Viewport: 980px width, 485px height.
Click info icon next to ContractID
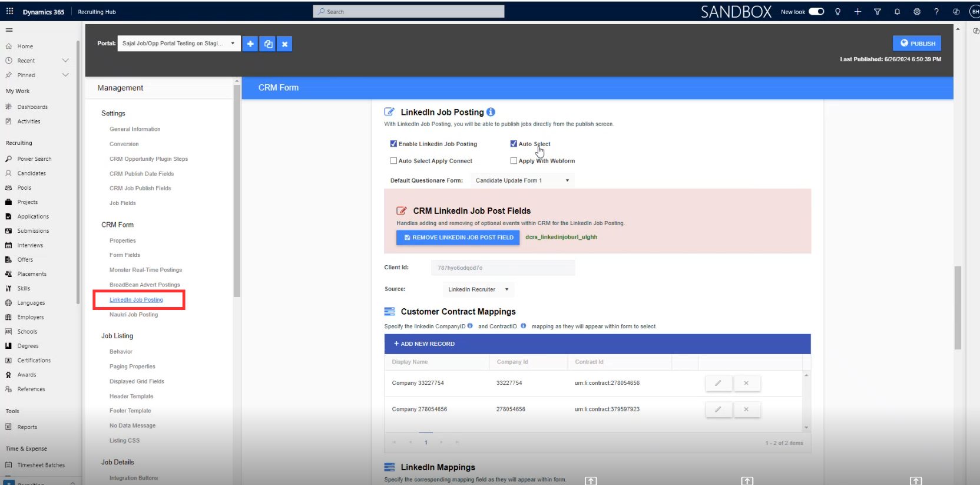pos(523,326)
